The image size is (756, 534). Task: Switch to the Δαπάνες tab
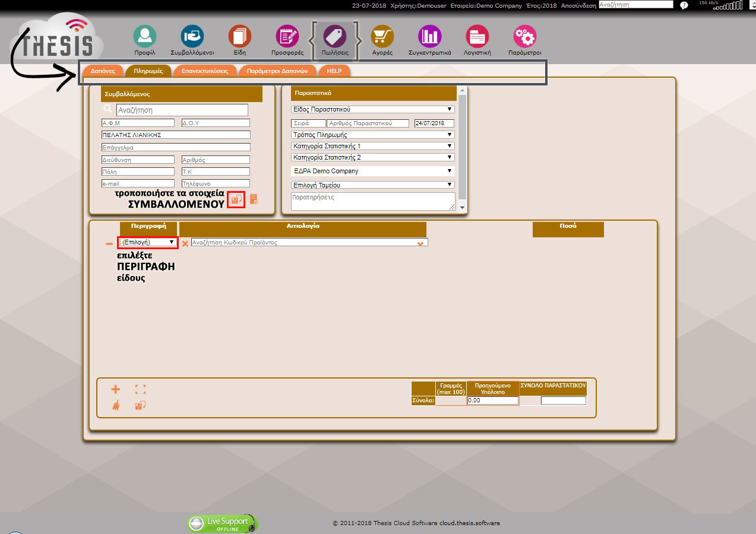tap(103, 71)
